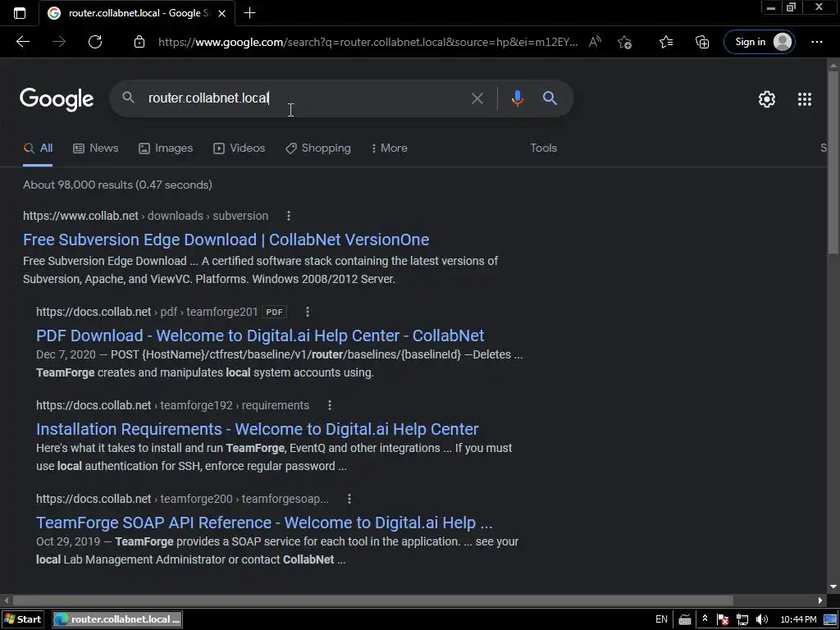Open the Collections panel
The image size is (840, 630).
[702, 42]
